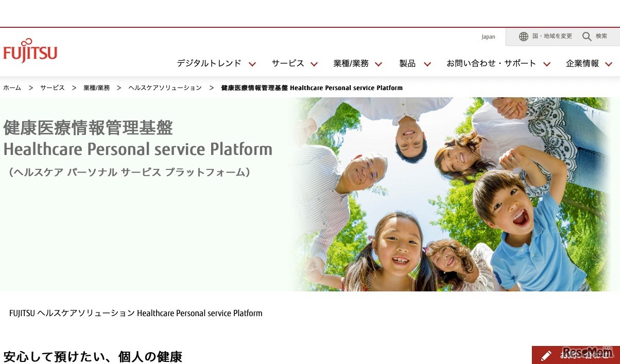Click the ホーム breadcrumb link
This screenshot has height=364, width=620.
12,88
